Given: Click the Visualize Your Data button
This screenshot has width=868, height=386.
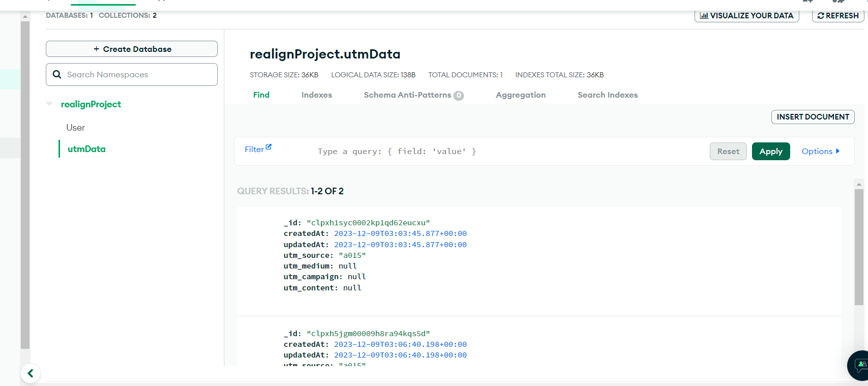Looking at the screenshot, I should (x=747, y=16).
